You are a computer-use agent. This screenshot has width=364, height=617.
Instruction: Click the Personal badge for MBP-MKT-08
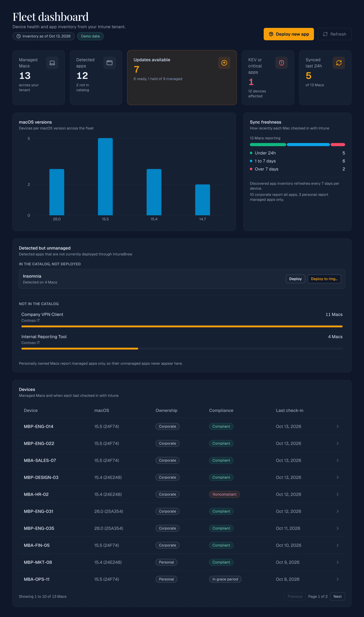click(166, 562)
